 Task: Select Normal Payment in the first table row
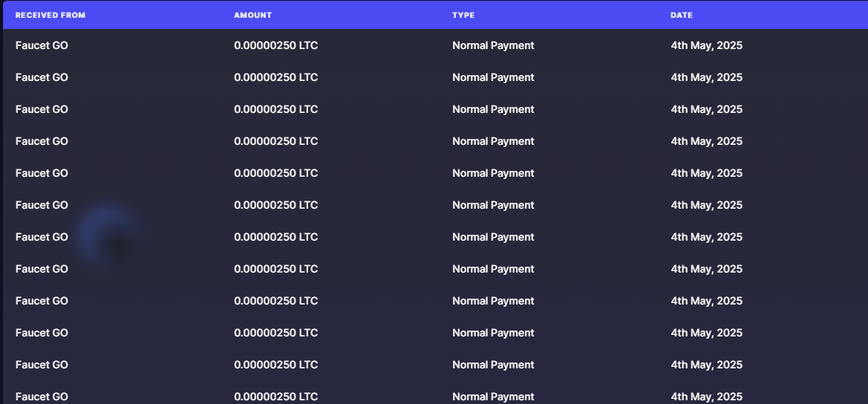[x=493, y=45]
